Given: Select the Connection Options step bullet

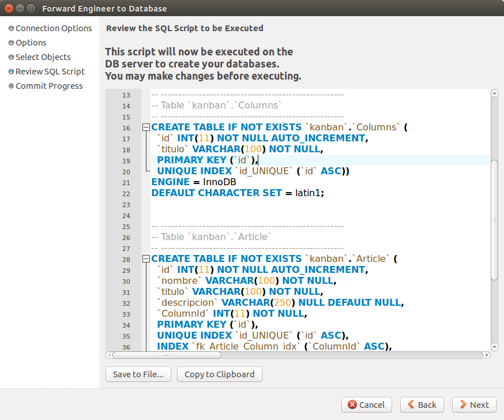Looking at the screenshot, I should [x=12, y=28].
